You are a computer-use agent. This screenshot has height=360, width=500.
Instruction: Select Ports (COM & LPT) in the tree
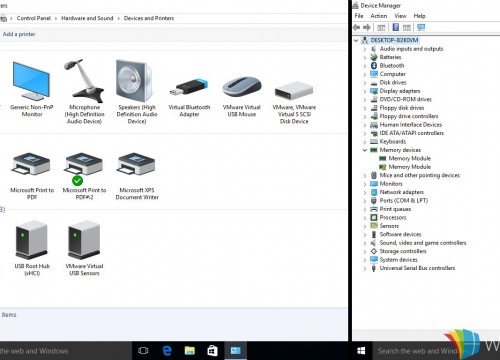tap(404, 201)
